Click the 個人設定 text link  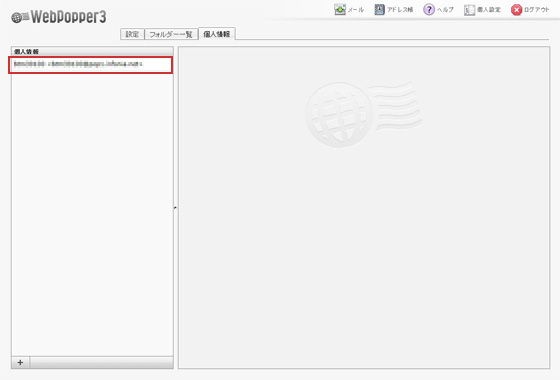tap(489, 10)
